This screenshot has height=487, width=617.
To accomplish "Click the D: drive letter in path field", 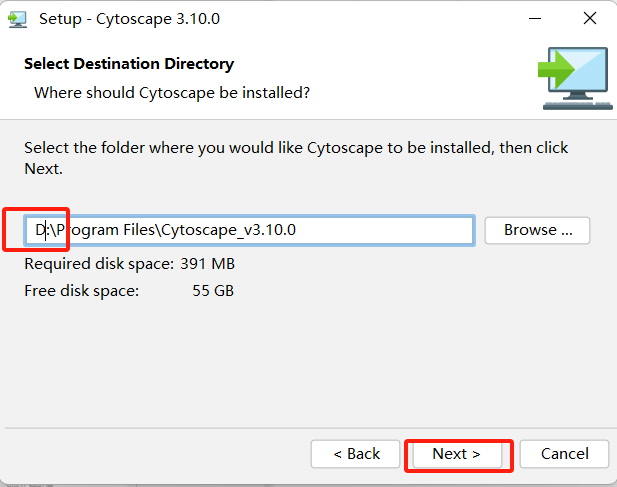I will [42, 230].
